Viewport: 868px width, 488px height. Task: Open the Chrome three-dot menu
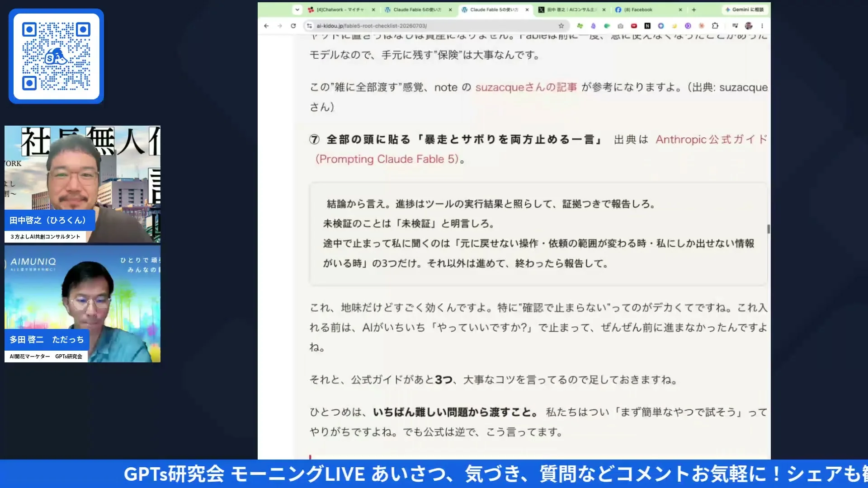(762, 26)
